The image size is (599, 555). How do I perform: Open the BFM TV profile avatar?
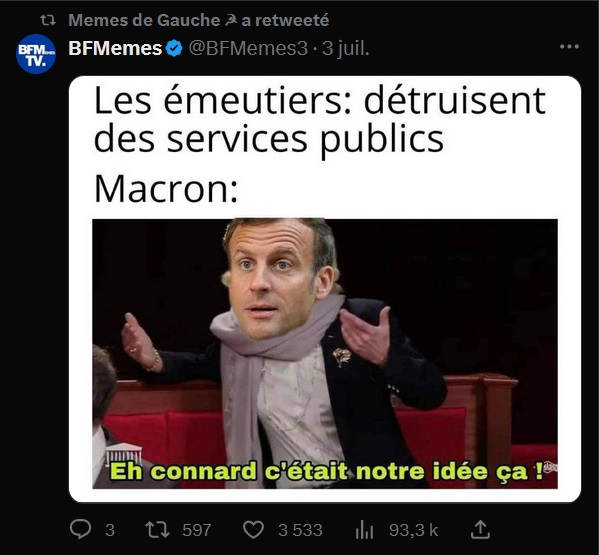pos(36,54)
